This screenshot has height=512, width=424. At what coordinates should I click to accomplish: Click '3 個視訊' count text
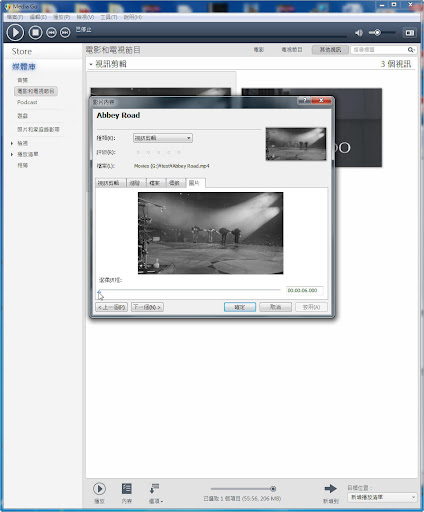click(396, 64)
